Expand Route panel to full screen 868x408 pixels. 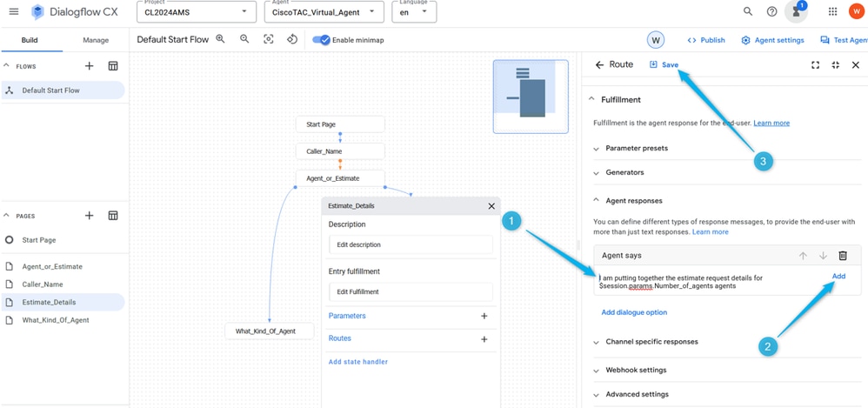tap(815, 64)
